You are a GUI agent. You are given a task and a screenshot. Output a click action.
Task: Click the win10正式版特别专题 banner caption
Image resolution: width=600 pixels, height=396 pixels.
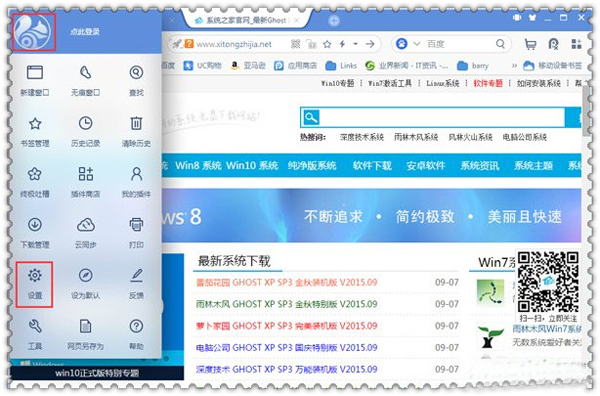point(97,373)
